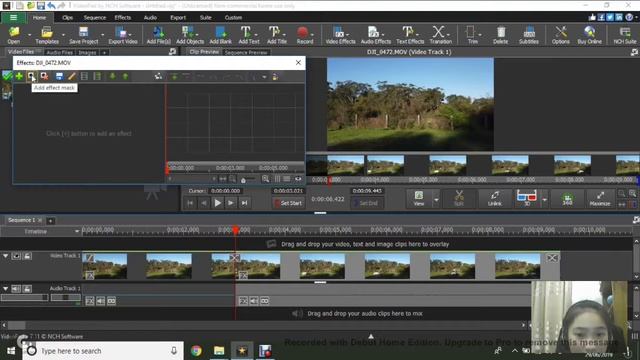Open the hamburger main menu button

click(13, 18)
